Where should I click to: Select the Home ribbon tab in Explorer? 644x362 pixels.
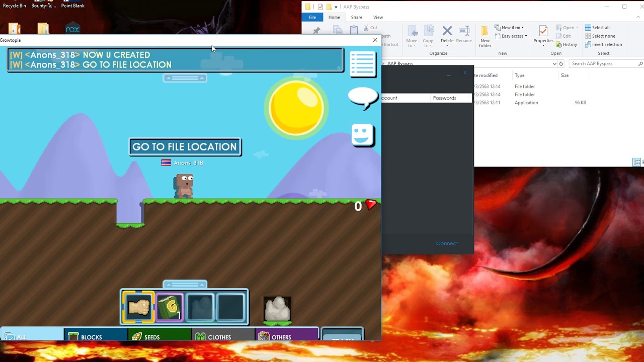pyautogui.click(x=334, y=17)
